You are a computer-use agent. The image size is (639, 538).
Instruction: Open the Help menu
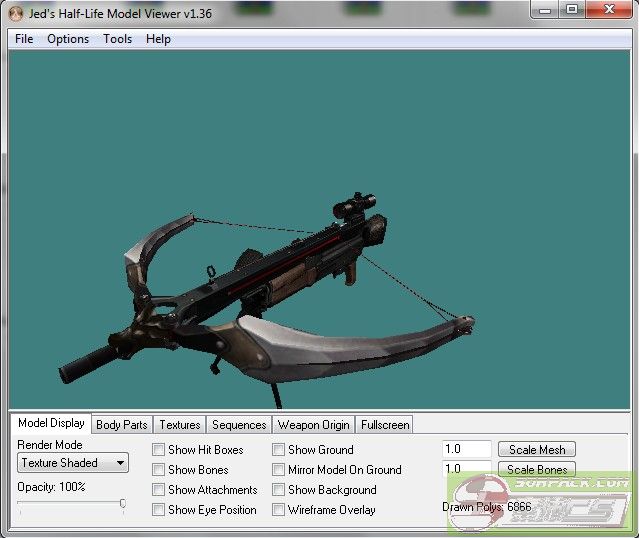[158, 39]
